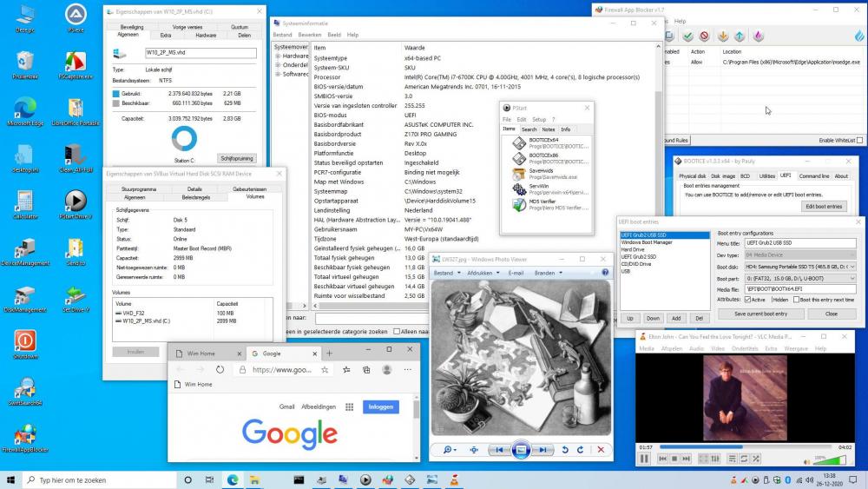
Task: Open Details tab in SVBus Virtual Hard Disk properties
Action: tap(194, 189)
